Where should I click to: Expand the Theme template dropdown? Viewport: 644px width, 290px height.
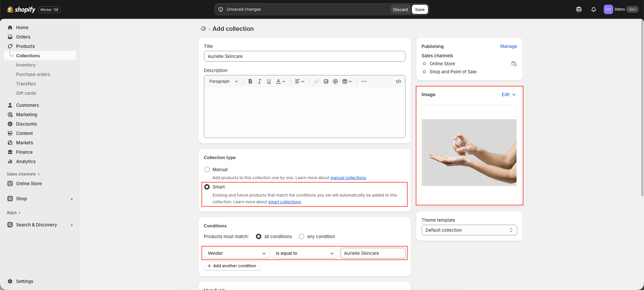pos(469,230)
